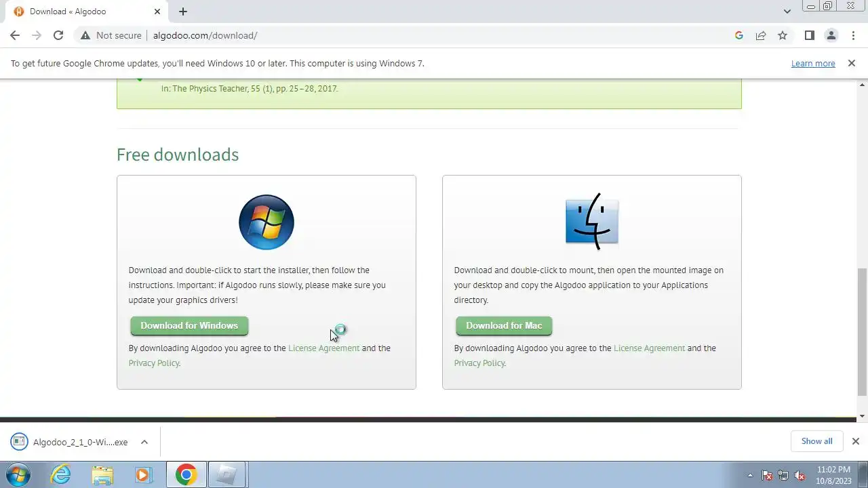Viewport: 868px width, 488px height.
Task: Open License Agreement link in Mac box
Action: tap(649, 348)
